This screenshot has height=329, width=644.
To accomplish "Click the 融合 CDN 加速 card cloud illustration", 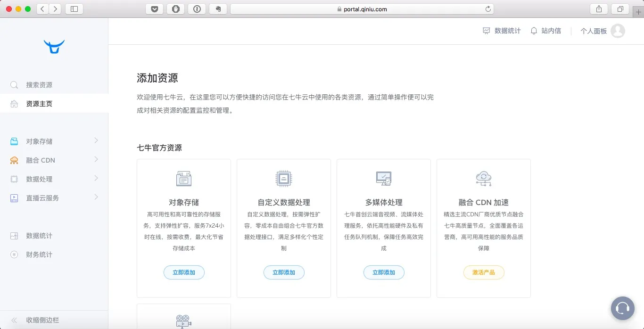I will pos(484,179).
